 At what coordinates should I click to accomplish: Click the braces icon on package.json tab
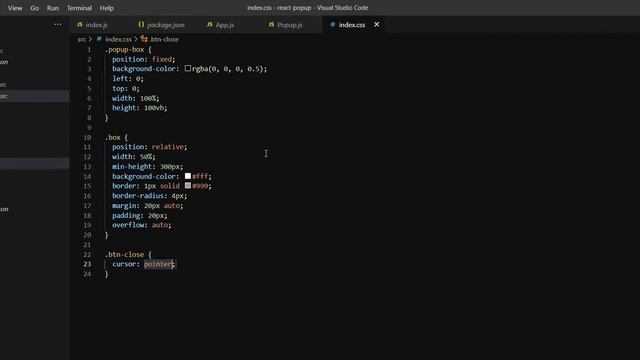[x=141, y=24]
